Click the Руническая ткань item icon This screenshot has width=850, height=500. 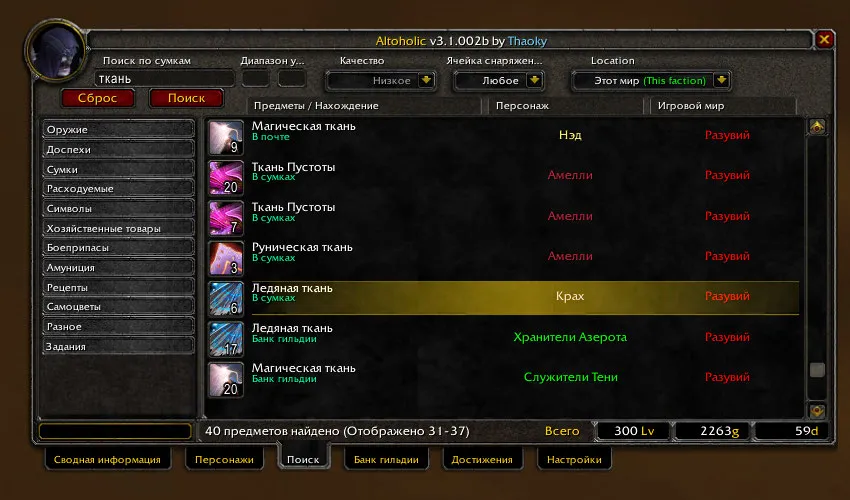tap(226, 258)
